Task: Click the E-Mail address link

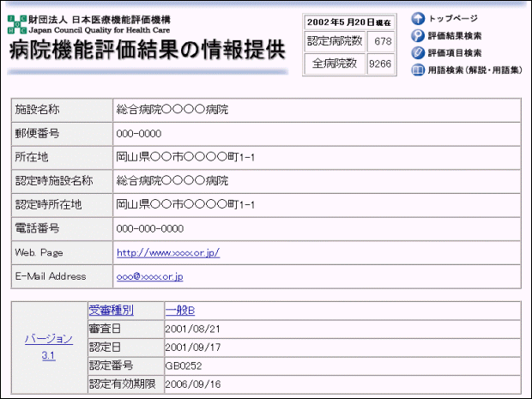Action: tap(149, 276)
